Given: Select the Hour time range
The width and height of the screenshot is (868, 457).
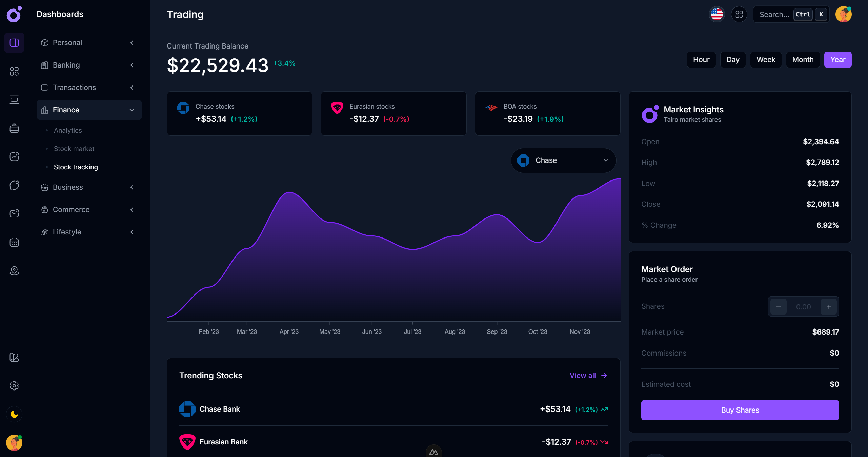Looking at the screenshot, I should (701, 59).
